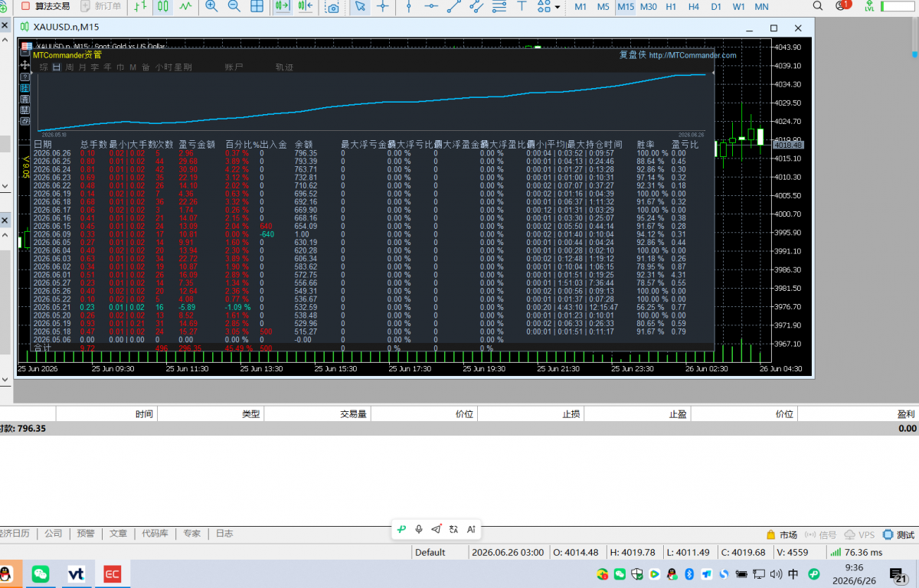The height and width of the screenshot is (588, 919).
Task: Zoom out of the chart
Action: [x=234, y=6]
